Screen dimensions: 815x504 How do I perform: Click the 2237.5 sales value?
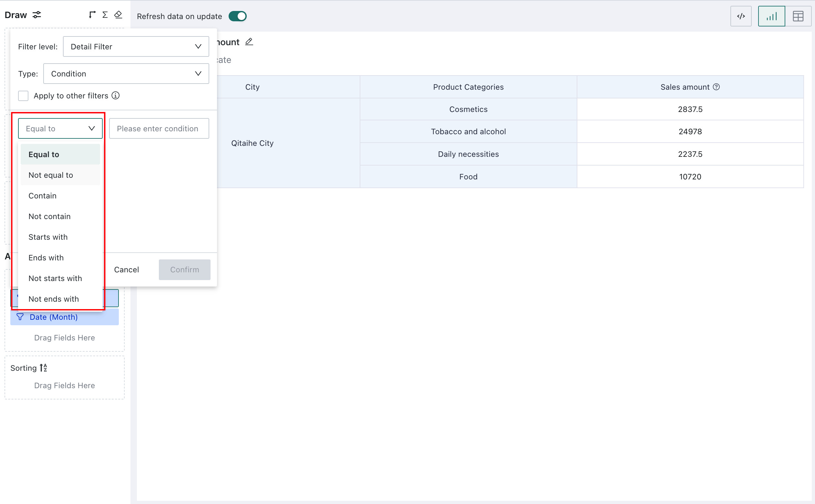690,154
